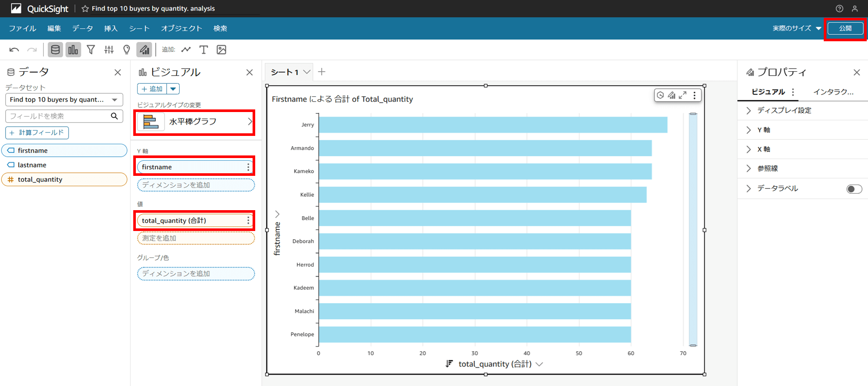
Task: Open the 追加 dropdown arrow
Action: tap(173, 89)
